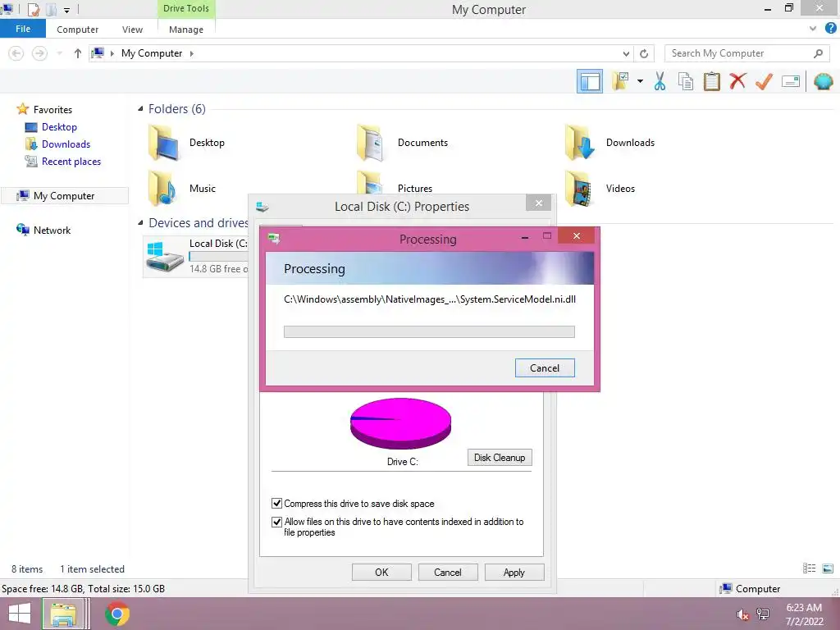Screen dimensions: 840x630
Task: Click the Copy icon in toolbar
Action: click(686, 81)
